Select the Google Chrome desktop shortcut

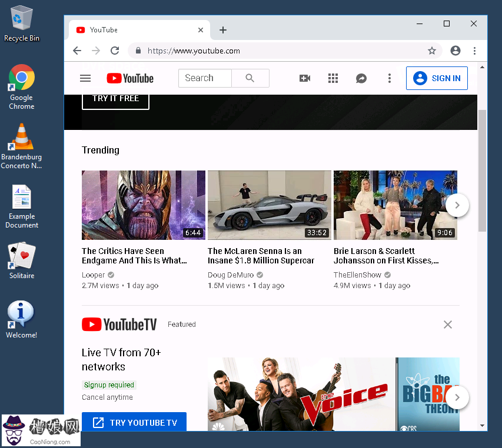tap(21, 87)
